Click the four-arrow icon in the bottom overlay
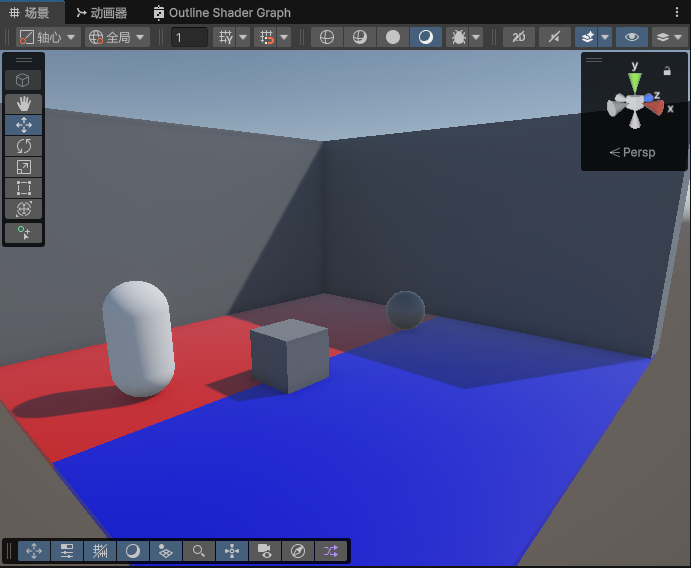 pyautogui.click(x=34, y=551)
